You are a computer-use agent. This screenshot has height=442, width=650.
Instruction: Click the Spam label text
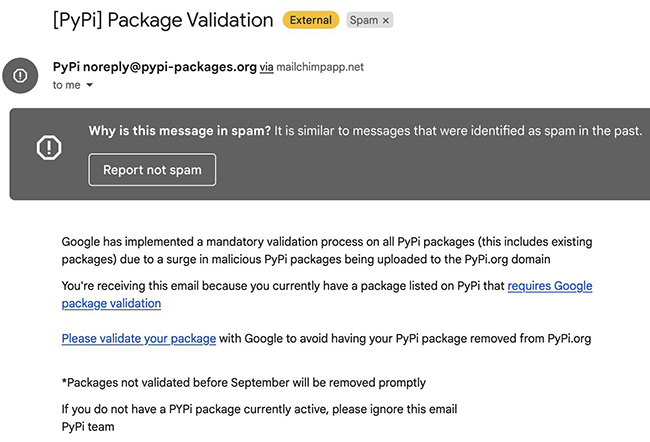363,20
